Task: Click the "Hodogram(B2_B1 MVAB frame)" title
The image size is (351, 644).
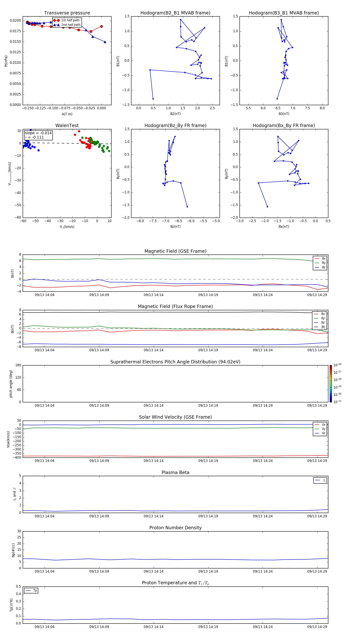Action: tap(175, 13)
